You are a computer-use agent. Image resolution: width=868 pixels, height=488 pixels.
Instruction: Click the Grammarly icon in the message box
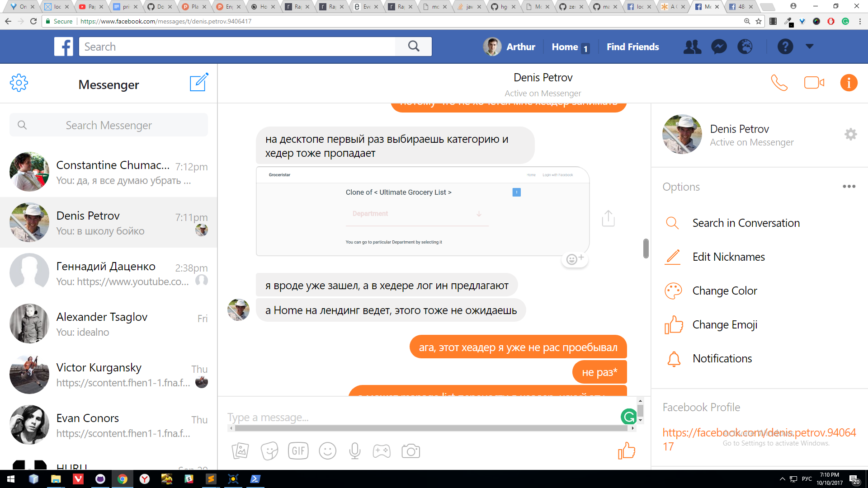pyautogui.click(x=628, y=416)
